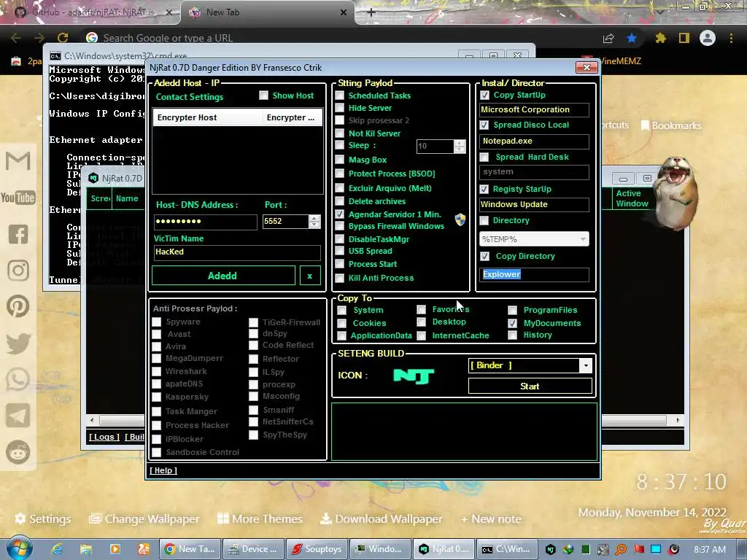Toggle the Copy StartUp checkbox
Image resolution: width=747 pixels, height=560 pixels.
click(484, 96)
